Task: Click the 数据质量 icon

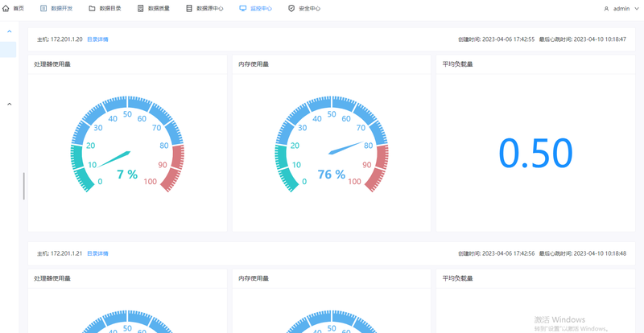Action: coord(140,8)
